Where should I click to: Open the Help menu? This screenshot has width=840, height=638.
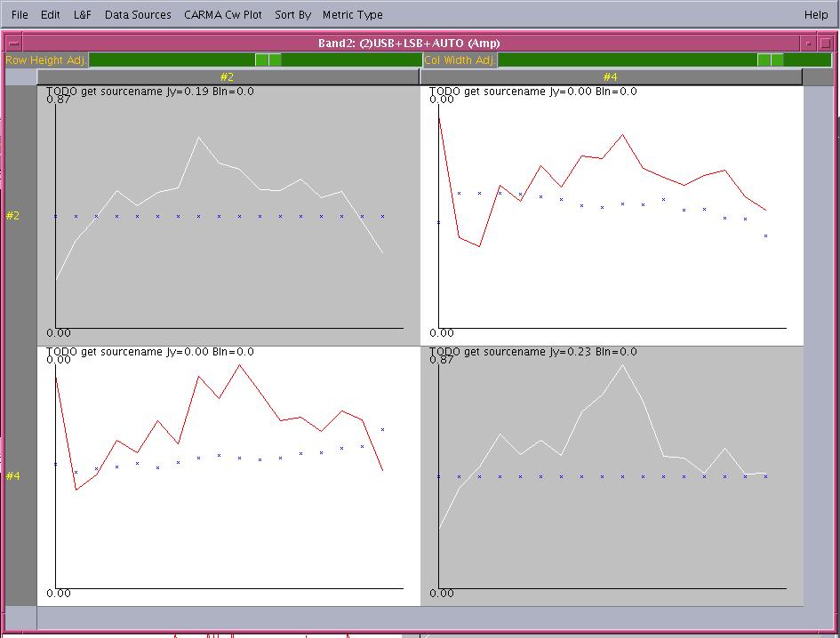tap(816, 15)
